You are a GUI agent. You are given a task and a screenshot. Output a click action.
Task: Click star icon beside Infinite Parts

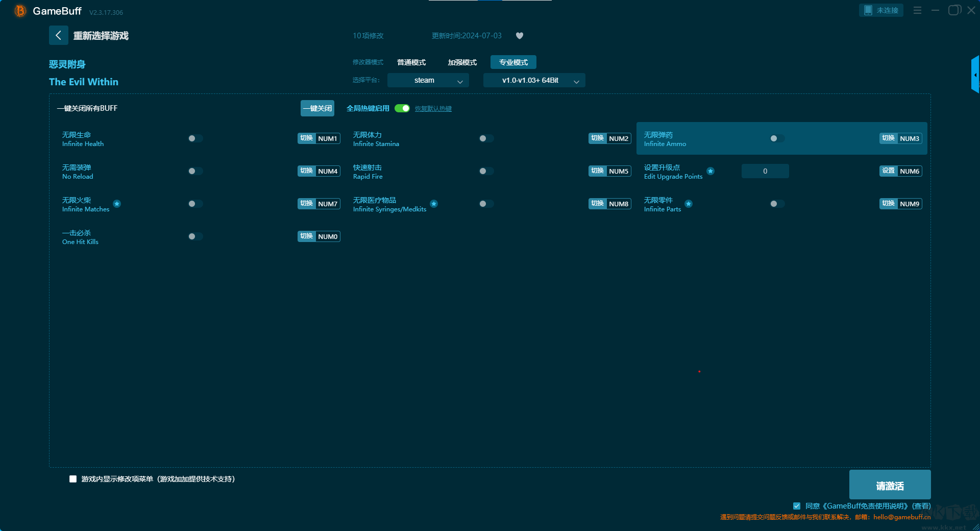click(689, 204)
